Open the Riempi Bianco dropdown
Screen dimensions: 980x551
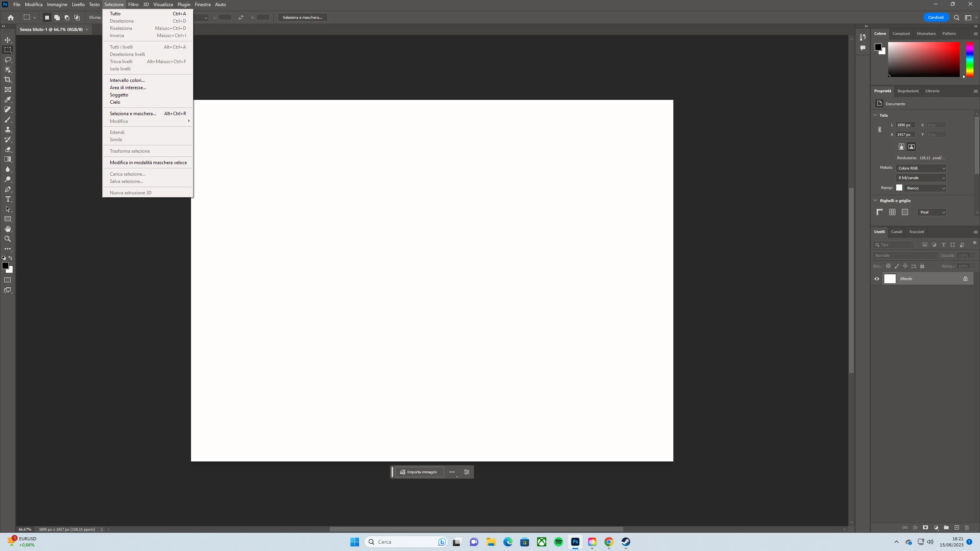click(925, 188)
